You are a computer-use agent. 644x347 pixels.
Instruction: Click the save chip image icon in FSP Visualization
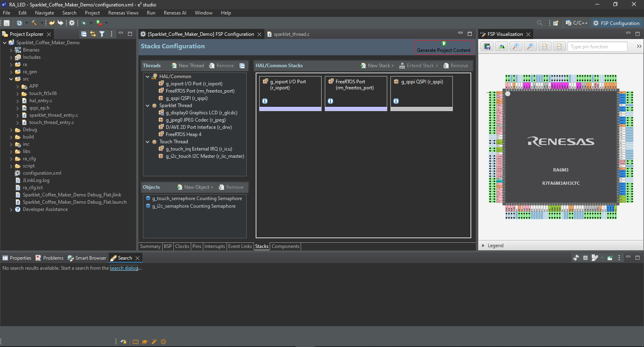coord(487,46)
